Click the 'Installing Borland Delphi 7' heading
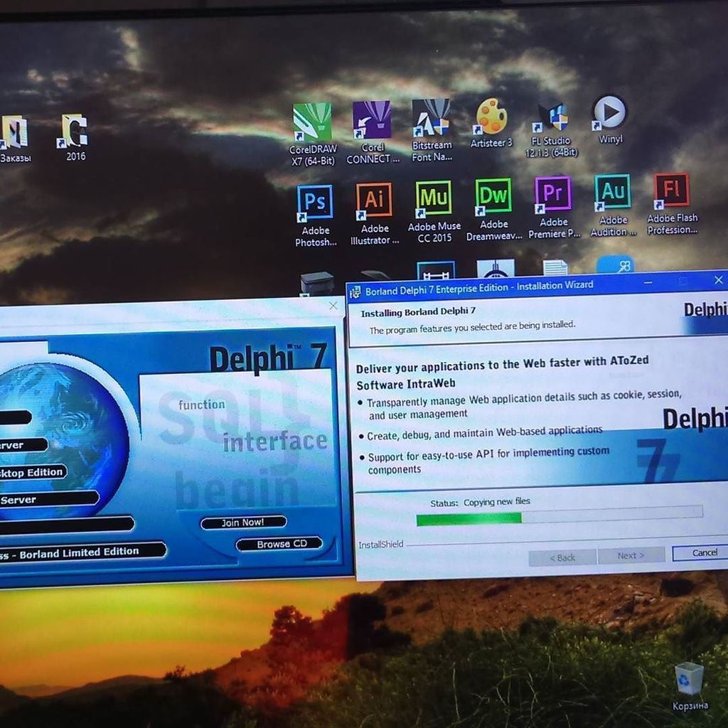 coord(418,312)
